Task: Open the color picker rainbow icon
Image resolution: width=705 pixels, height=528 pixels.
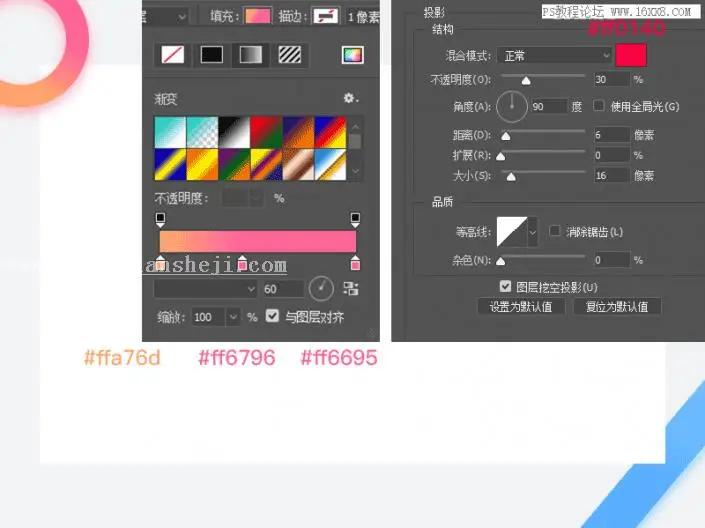Action: point(352,55)
